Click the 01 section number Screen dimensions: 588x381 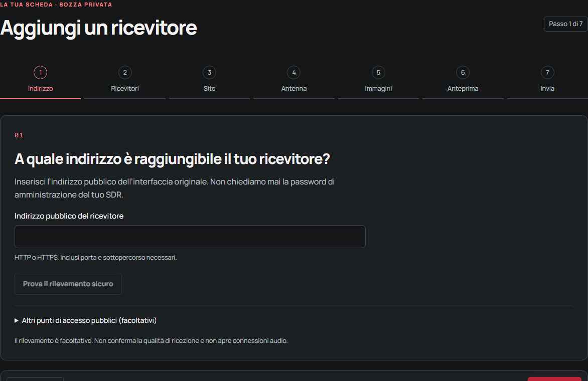[19, 135]
